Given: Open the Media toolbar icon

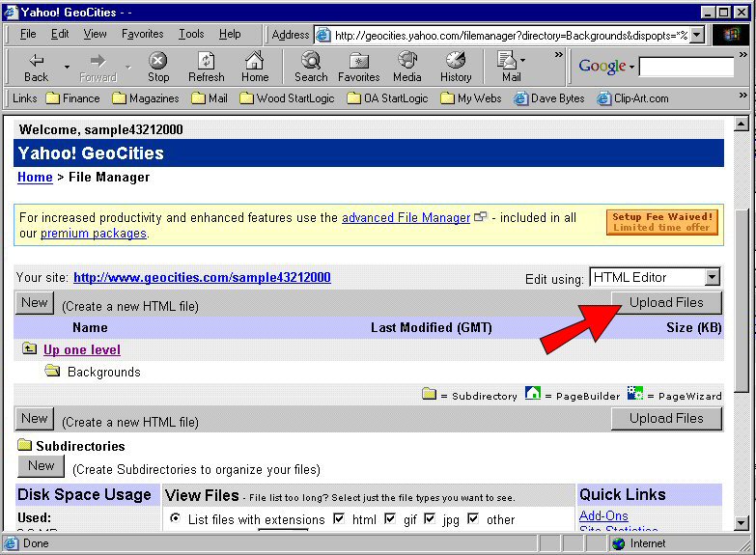Looking at the screenshot, I should pyautogui.click(x=406, y=68).
